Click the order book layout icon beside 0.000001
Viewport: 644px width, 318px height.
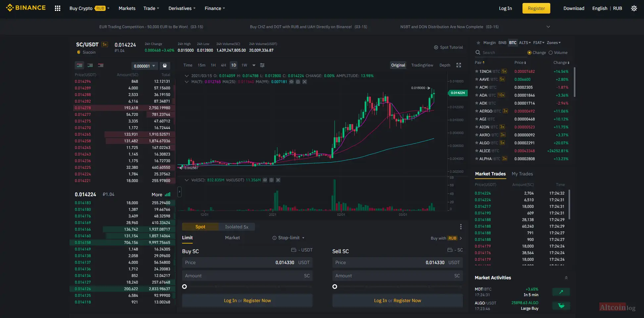click(x=165, y=66)
